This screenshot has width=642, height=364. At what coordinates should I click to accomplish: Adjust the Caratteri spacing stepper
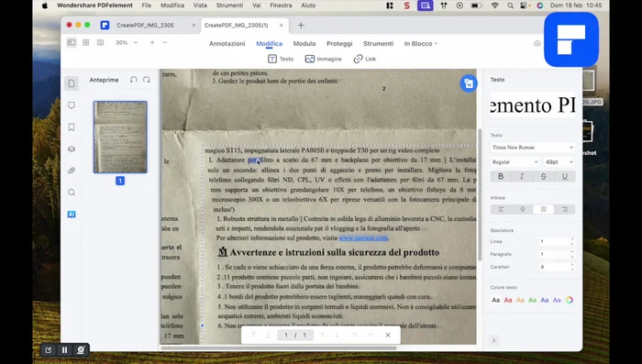(x=572, y=267)
